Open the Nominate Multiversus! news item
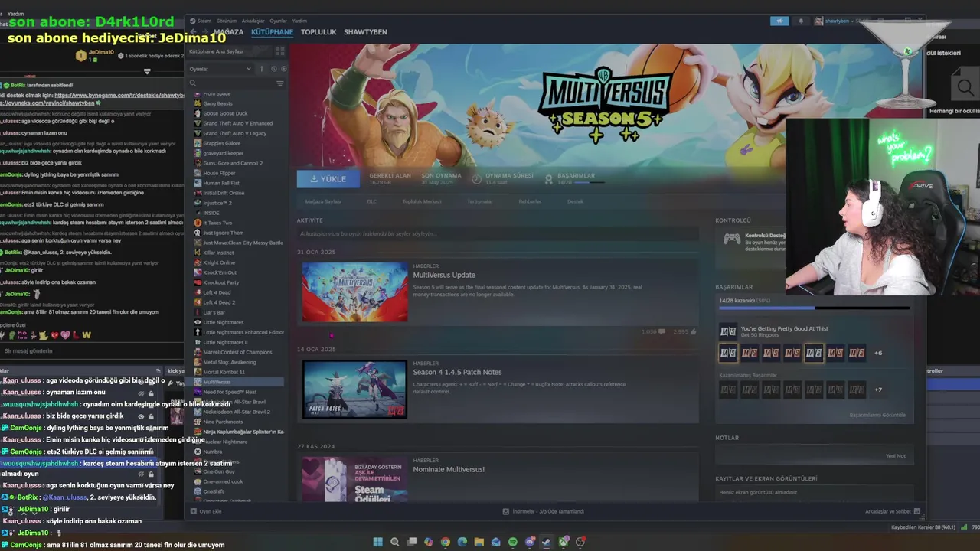The width and height of the screenshot is (980, 551). [449, 469]
